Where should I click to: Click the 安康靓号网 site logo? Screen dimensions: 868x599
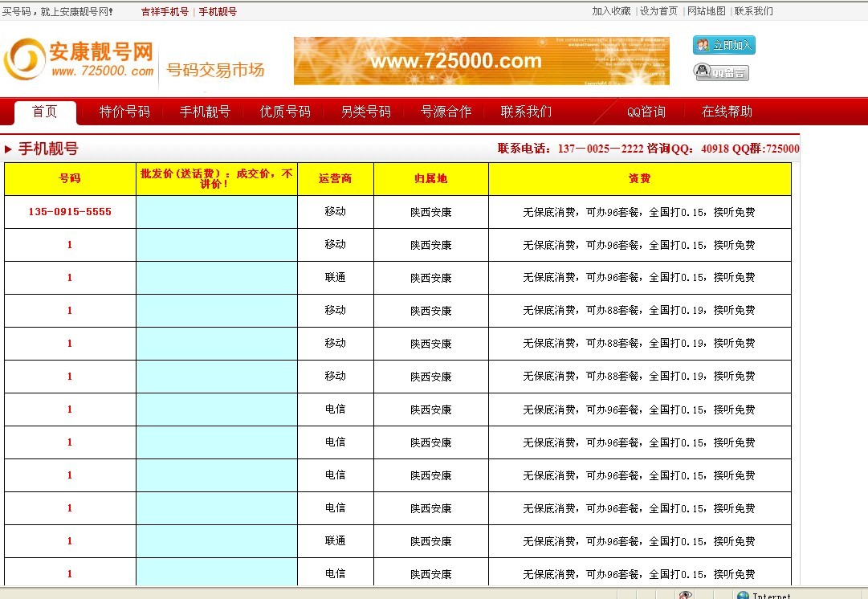(79, 60)
